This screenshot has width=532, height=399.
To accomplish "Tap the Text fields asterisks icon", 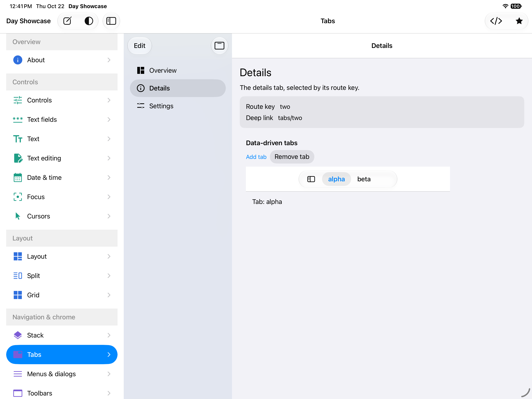I will click(x=18, y=119).
